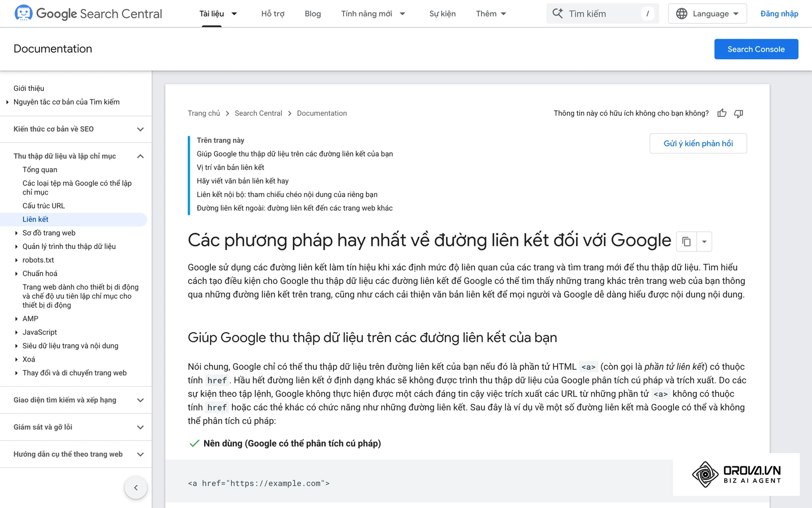Viewport: 812px width, 508px height.
Task: Expand the robots.txt tree item
Action: point(17,260)
